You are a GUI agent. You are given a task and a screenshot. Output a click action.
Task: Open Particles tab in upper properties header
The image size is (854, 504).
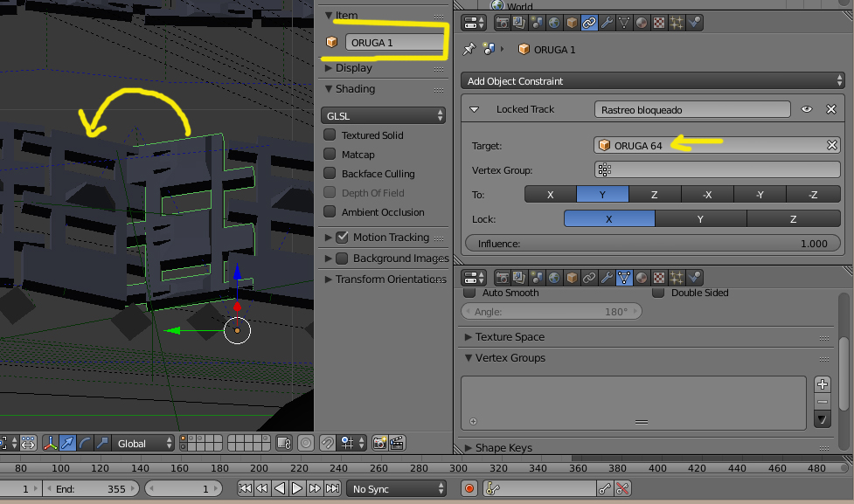point(676,23)
